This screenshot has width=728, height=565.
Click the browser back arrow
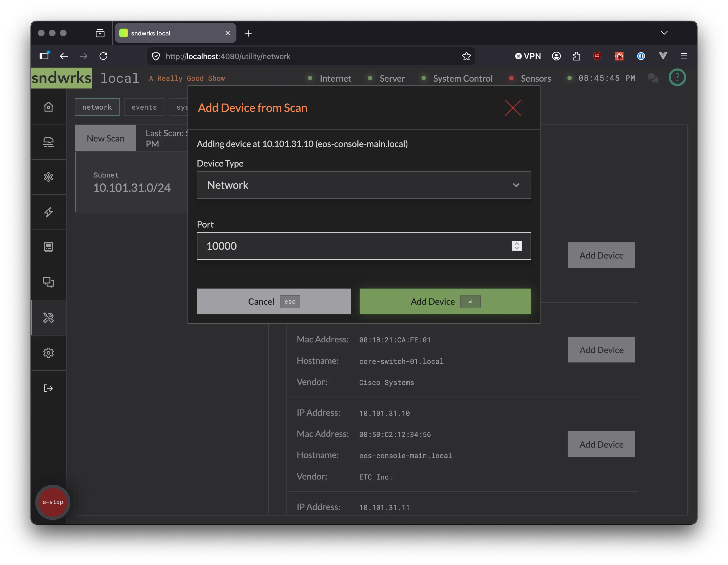(64, 56)
